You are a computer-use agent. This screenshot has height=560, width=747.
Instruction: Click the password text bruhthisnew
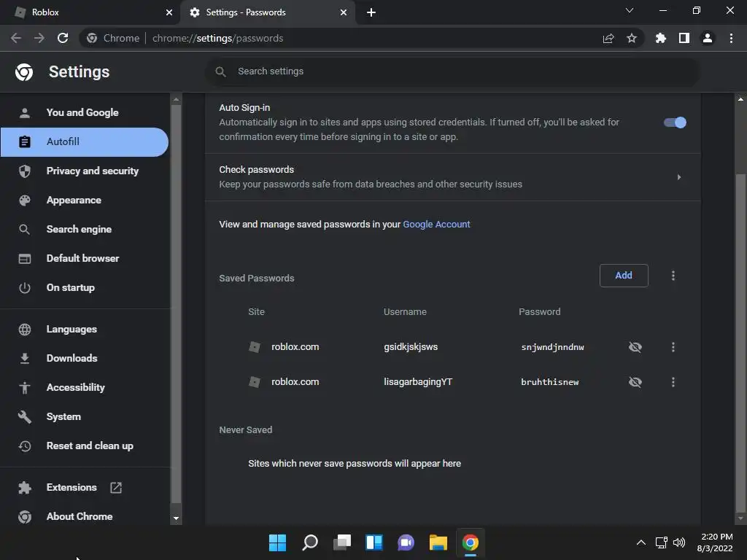pos(550,382)
